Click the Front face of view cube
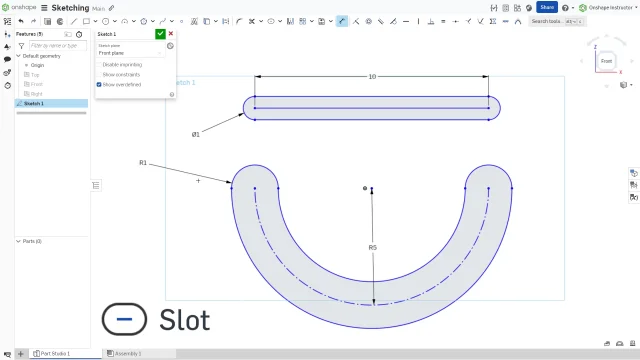This screenshot has width=640, height=360. click(x=607, y=61)
